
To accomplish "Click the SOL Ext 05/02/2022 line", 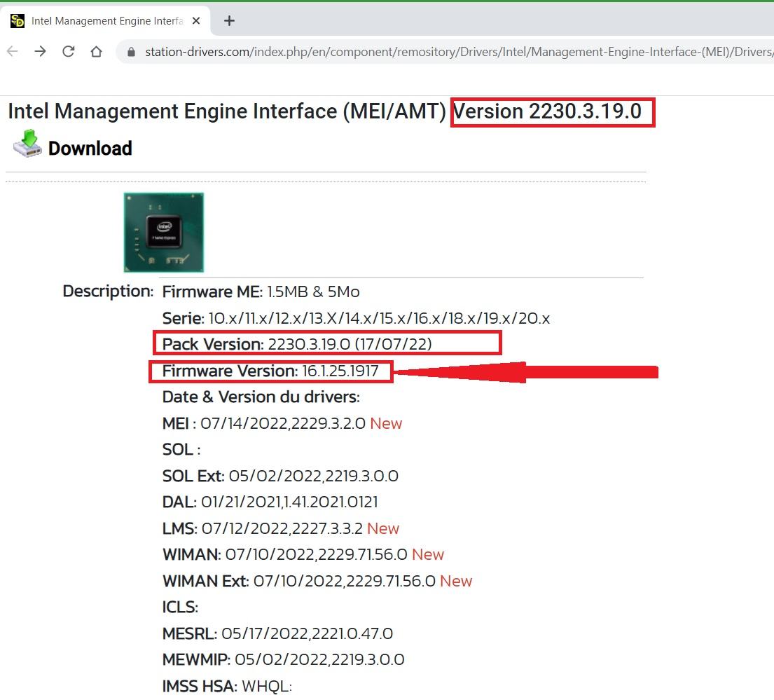I will coord(280,476).
